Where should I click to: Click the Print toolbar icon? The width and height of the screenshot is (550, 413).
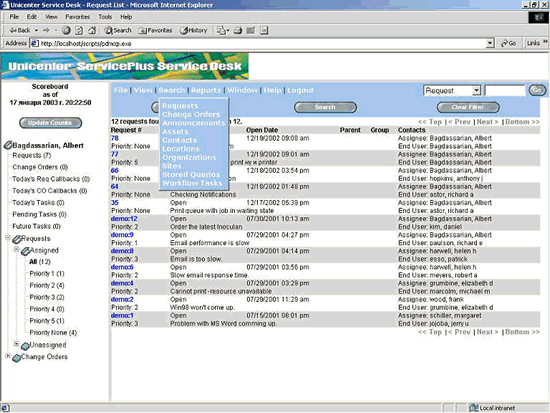click(238, 31)
